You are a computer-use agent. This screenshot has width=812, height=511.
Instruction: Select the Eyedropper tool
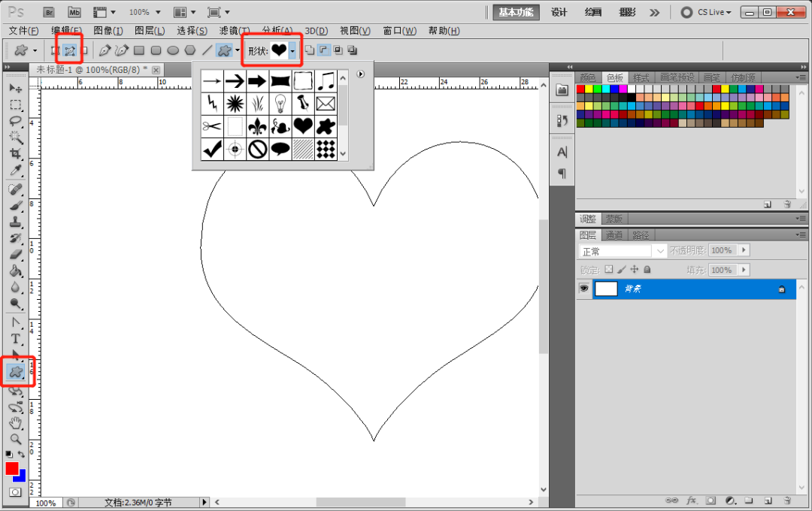click(16, 170)
